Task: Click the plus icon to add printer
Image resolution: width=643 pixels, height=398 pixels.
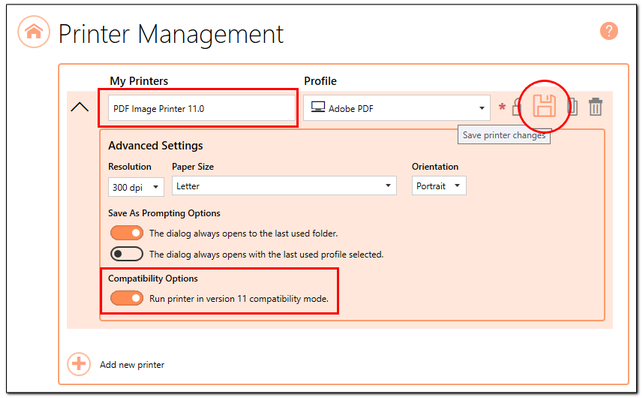Action: coord(79,364)
